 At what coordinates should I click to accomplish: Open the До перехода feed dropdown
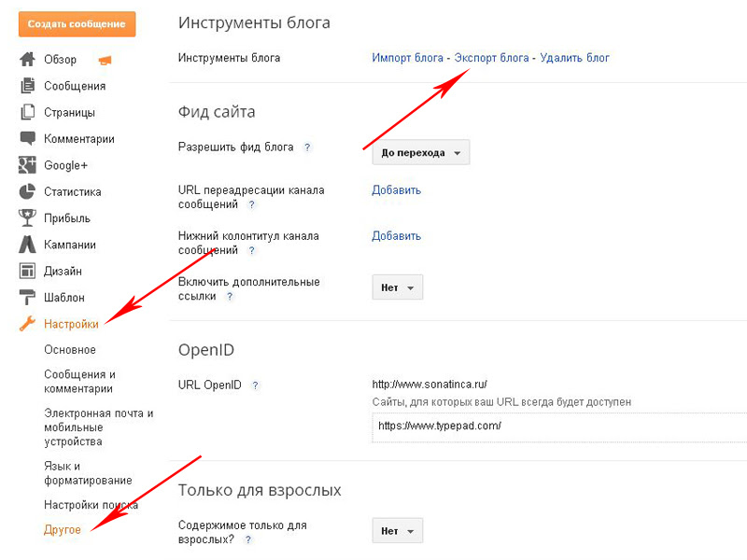(421, 152)
